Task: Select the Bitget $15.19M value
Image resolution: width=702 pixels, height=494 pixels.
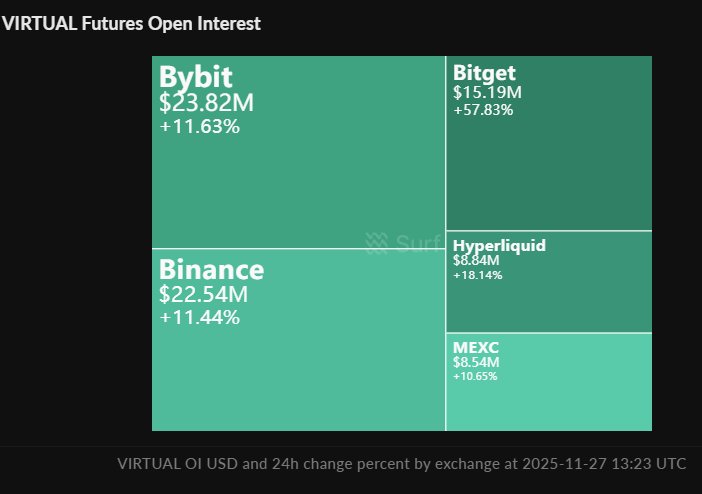Action: tap(487, 92)
